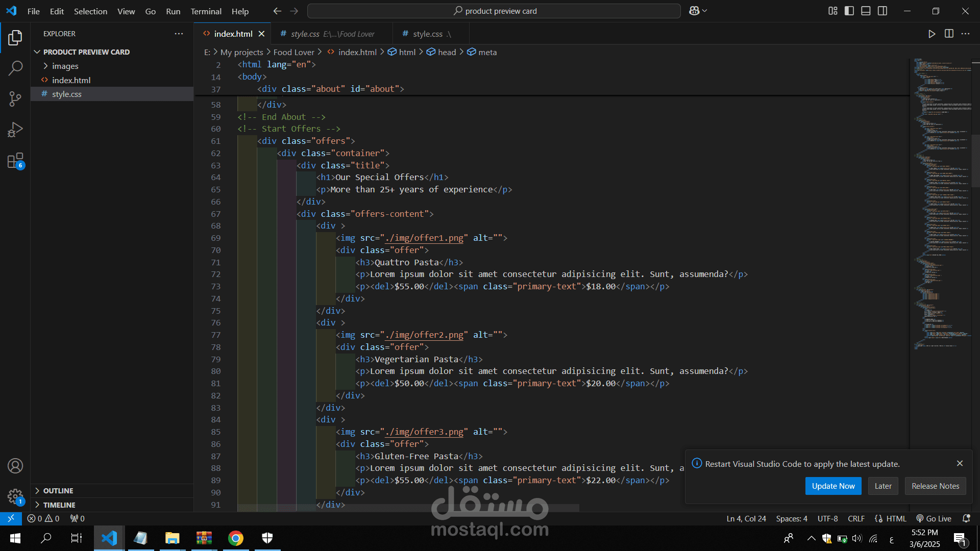Open Run and Debug view
Viewport: 980px width, 551px height.
coord(15,130)
